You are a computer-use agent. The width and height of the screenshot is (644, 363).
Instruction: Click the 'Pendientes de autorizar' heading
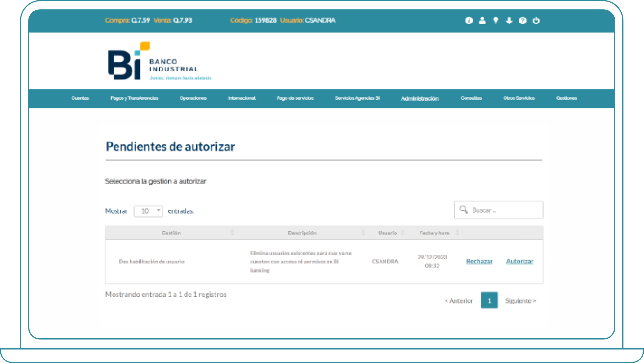tap(170, 146)
